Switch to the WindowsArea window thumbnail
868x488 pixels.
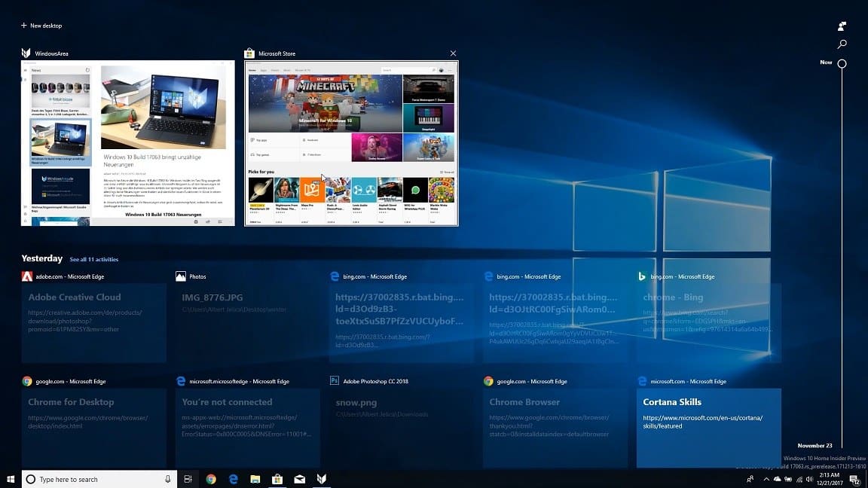(x=127, y=143)
